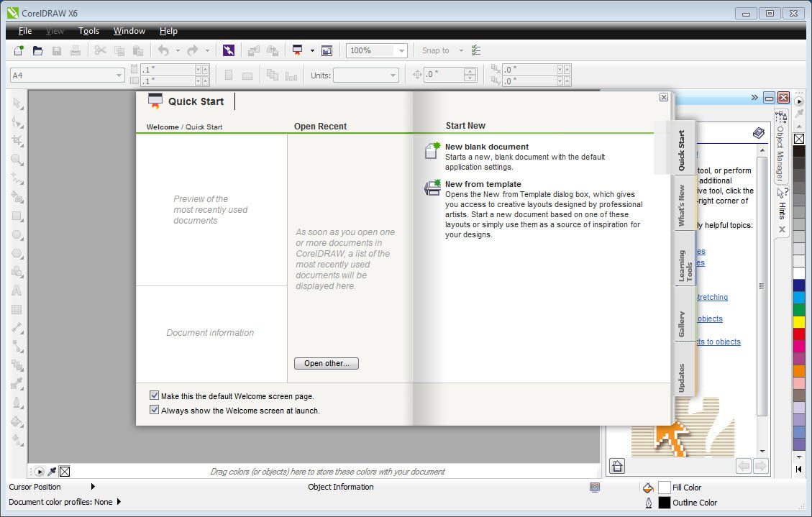Click the Welcome screen toolbar icon
The height and width of the screenshot is (517, 812).
[327, 50]
